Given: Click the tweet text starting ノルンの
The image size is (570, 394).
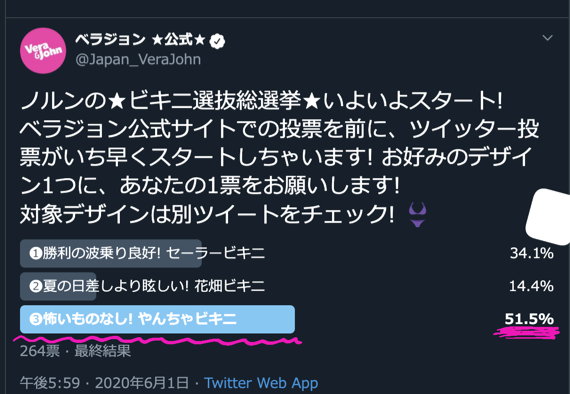Looking at the screenshot, I should tap(279, 157).
